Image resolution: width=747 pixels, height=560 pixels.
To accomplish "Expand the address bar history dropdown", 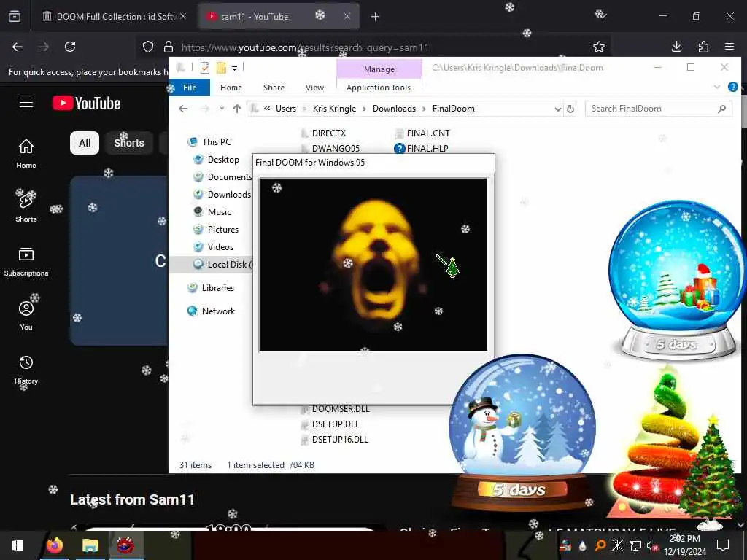I will pos(557,109).
